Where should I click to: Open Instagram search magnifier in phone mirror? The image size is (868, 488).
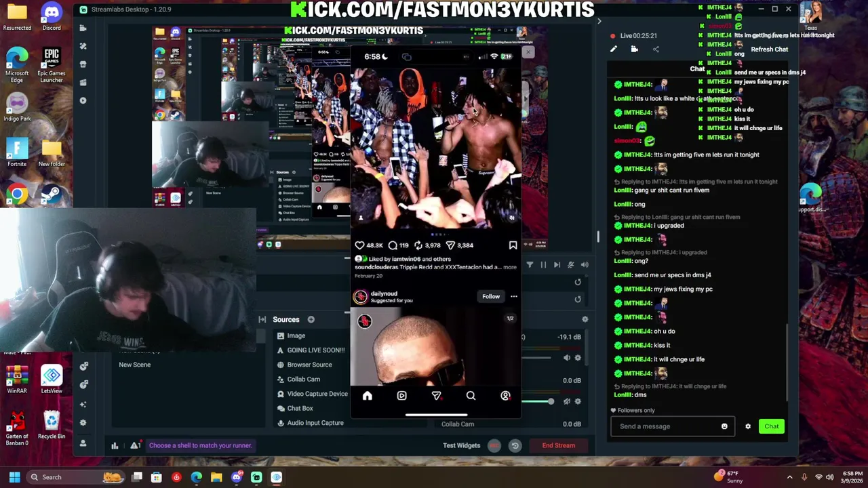point(471,396)
